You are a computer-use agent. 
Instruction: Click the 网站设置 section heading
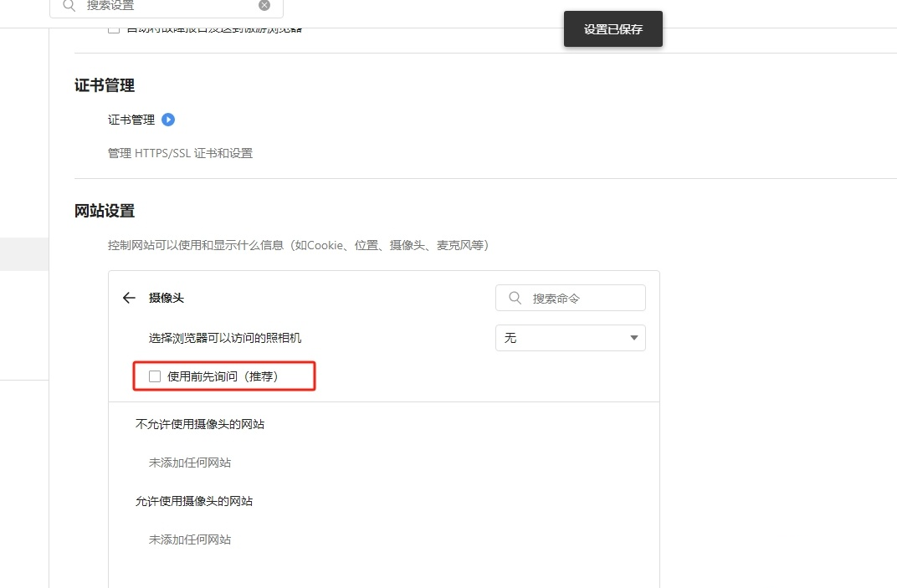[105, 211]
